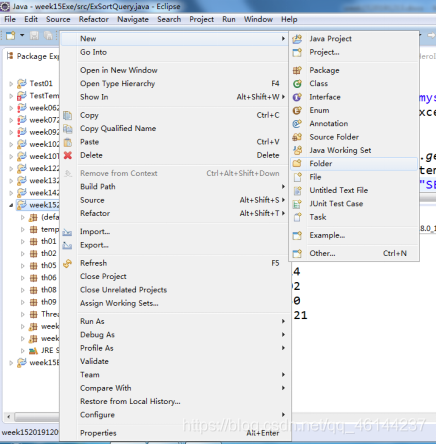The image size is (436, 444).
Task: Expand the Test01 project node
Action: 11,84
